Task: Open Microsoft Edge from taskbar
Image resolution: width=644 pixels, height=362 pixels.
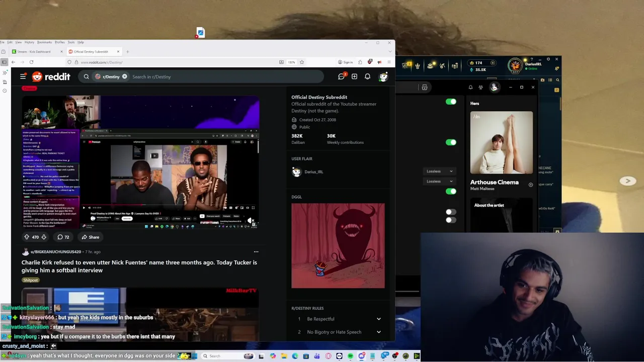Action: click(x=295, y=356)
